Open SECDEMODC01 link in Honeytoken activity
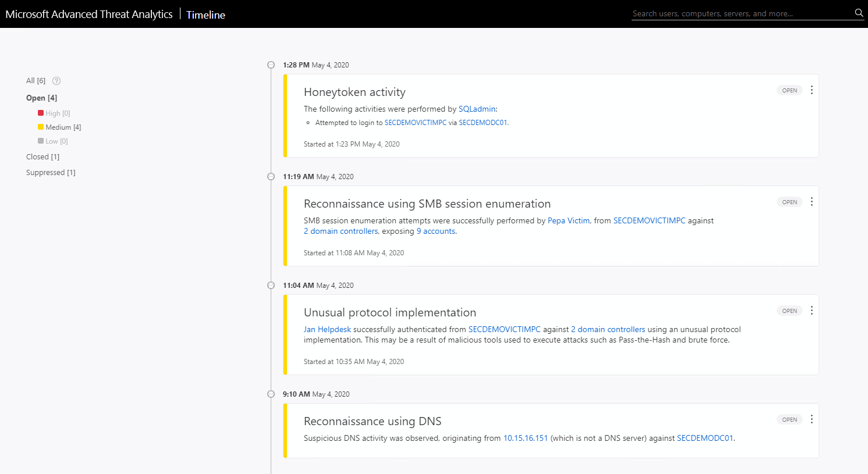 (483, 123)
